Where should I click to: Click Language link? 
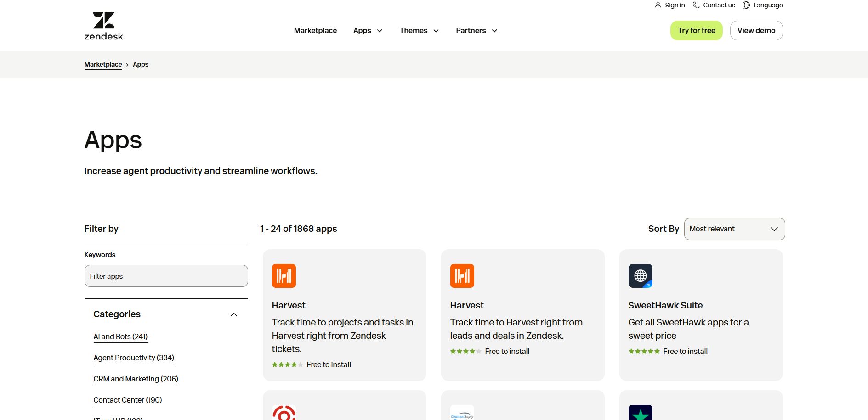tap(768, 5)
